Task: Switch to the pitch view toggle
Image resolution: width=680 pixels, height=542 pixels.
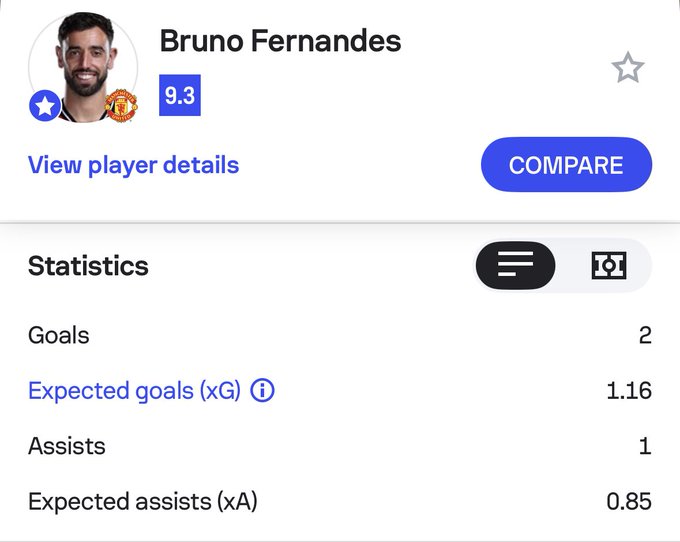Action: (608, 265)
